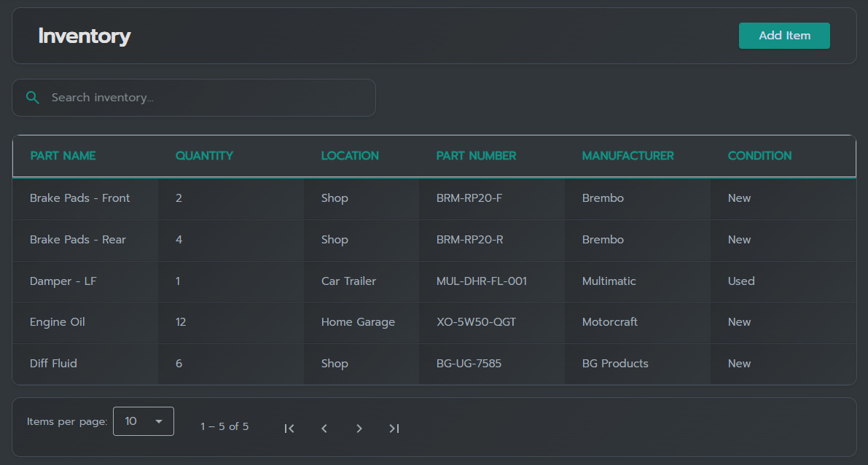Click the search magnifier icon
Viewport: 868px width, 465px height.
(x=32, y=98)
